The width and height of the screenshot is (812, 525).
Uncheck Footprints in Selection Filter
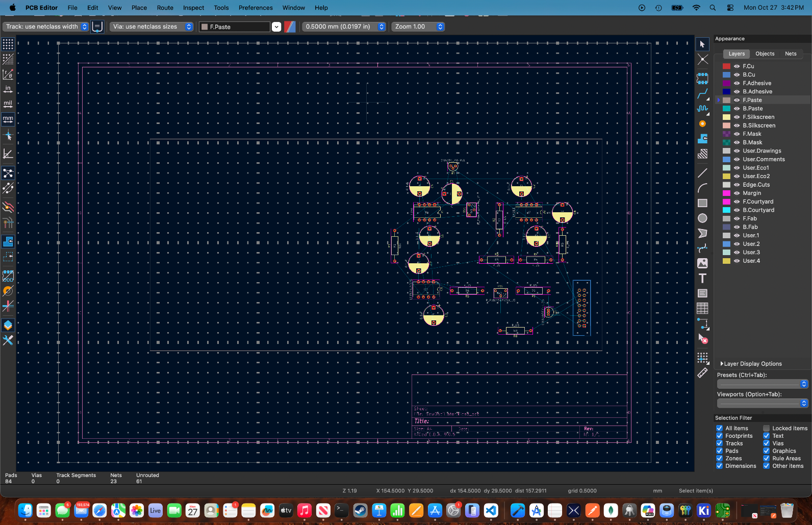(719, 436)
